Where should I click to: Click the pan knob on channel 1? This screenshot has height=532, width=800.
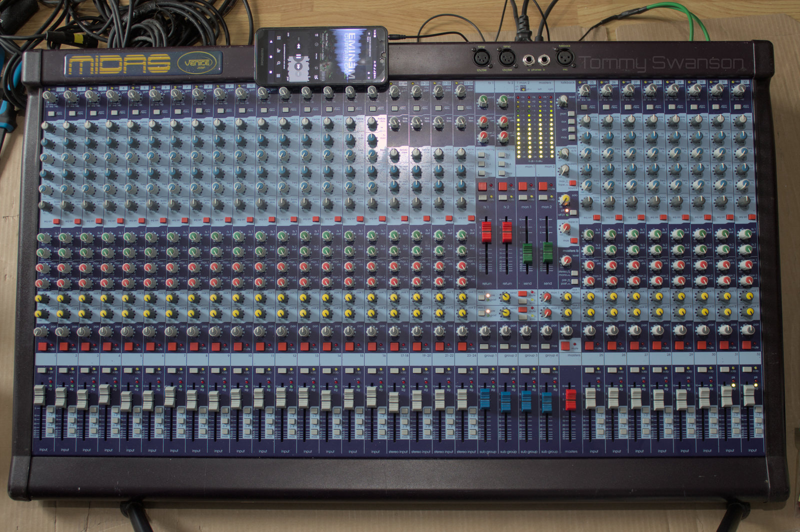coord(40,331)
